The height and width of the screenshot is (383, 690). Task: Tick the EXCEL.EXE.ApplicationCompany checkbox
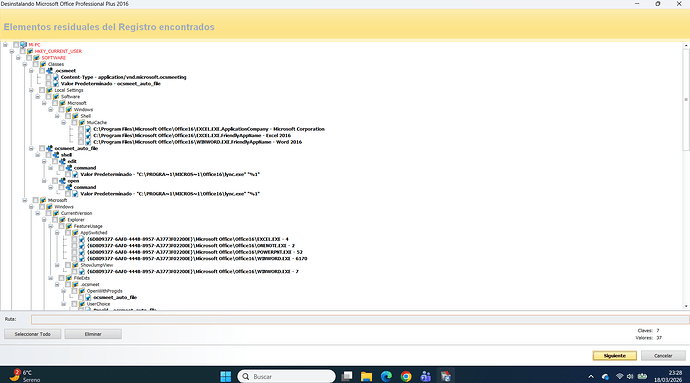81,129
